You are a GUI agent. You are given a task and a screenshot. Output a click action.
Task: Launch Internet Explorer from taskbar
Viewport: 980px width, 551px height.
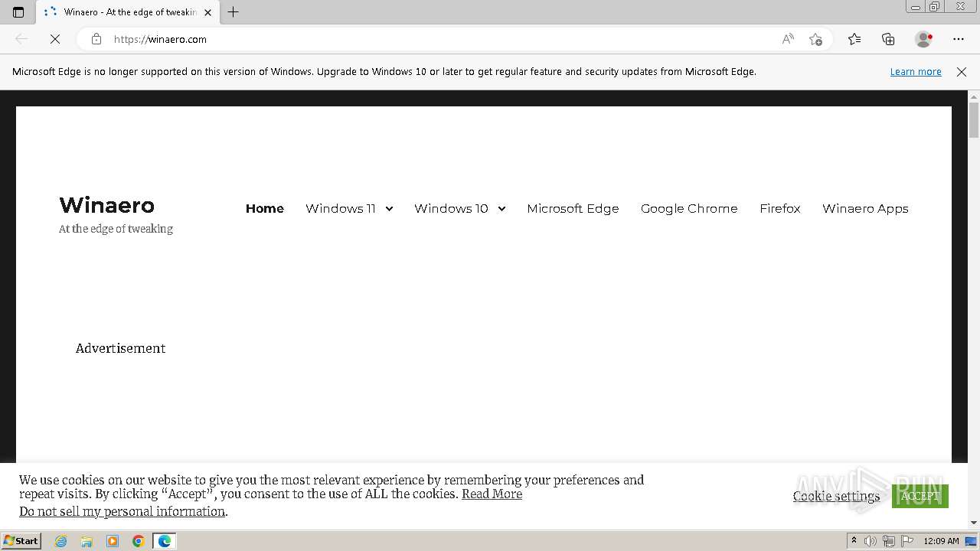[61, 541]
